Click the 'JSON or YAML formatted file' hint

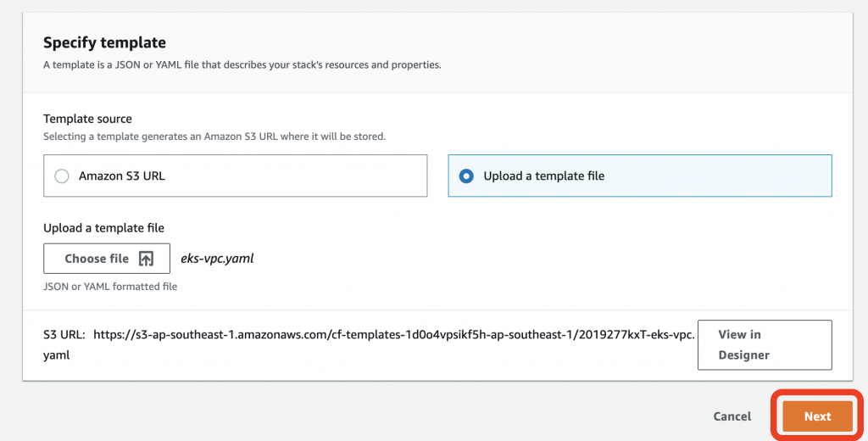(110, 287)
